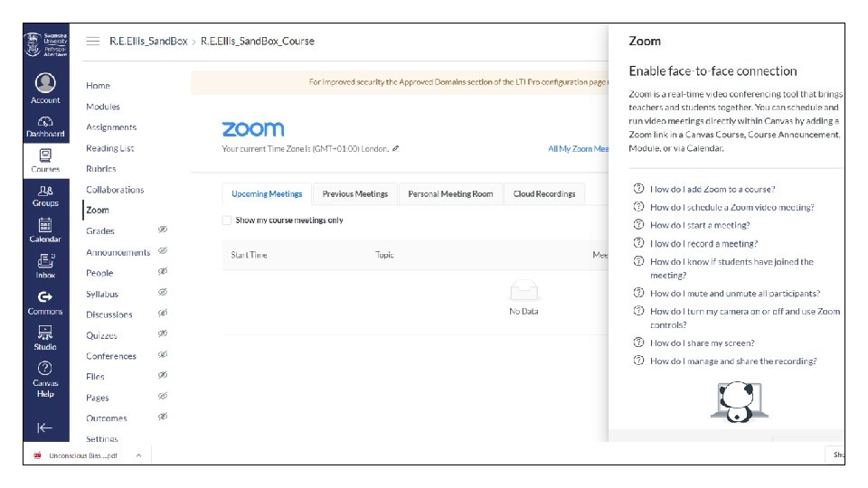Viewport: 868px width, 488px height.
Task: Click the Start Time column header
Action: 250,255
